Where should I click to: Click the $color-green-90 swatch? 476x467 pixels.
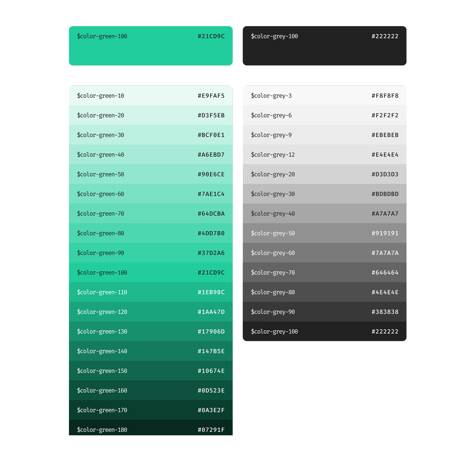click(151, 253)
